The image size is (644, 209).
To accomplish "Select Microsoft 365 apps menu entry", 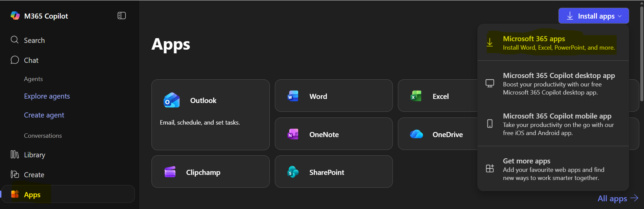I will (x=553, y=43).
